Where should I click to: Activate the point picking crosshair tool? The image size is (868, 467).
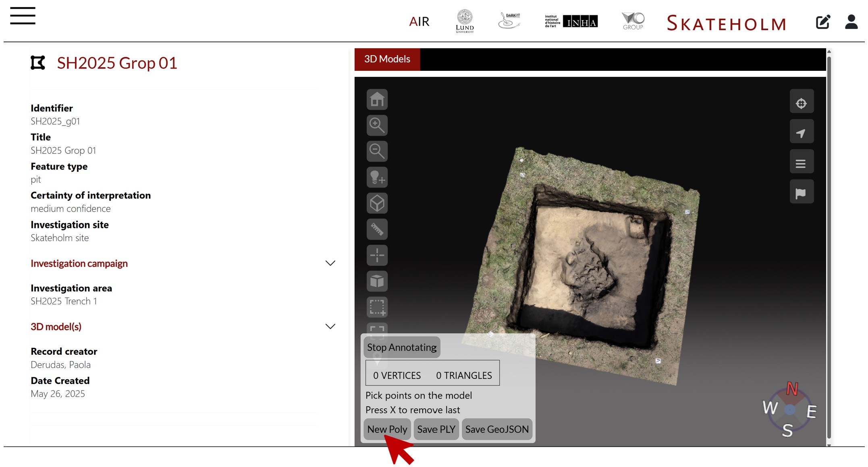click(377, 255)
